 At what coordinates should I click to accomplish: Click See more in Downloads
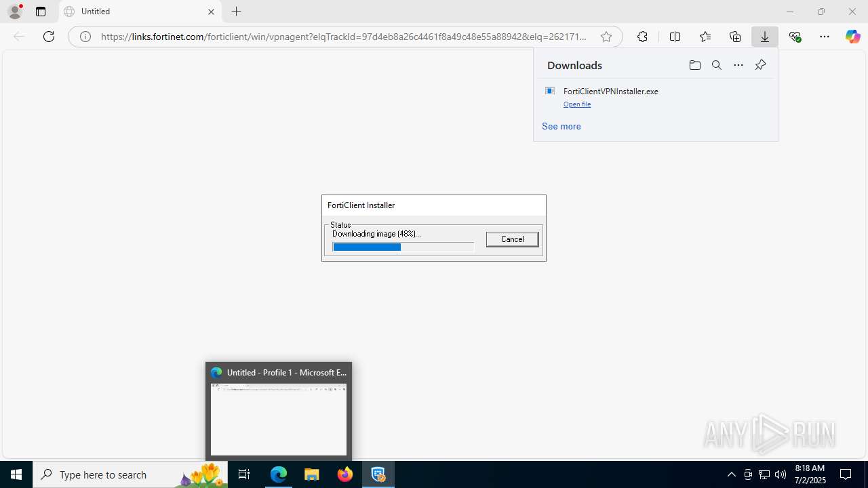pyautogui.click(x=561, y=126)
